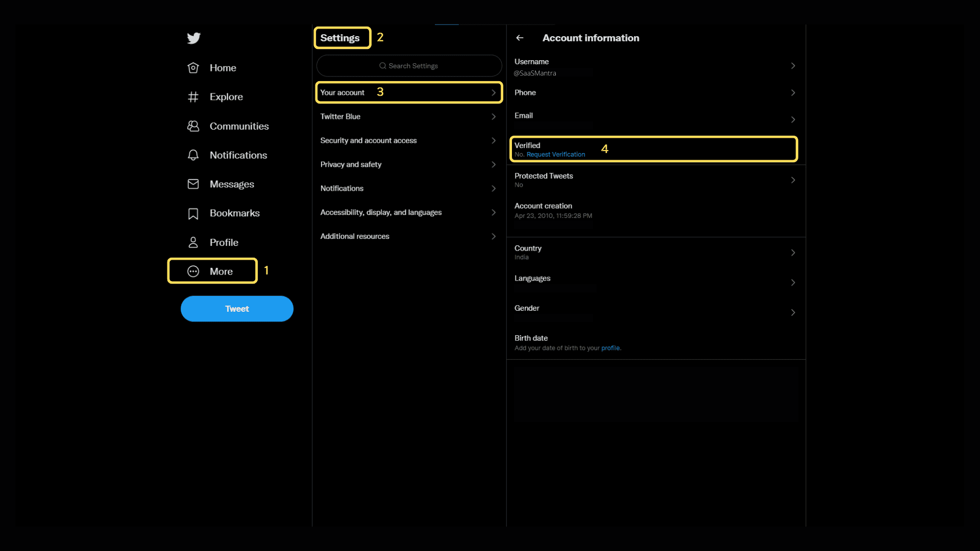Click the Gender label
980x551 pixels.
pos(527,308)
